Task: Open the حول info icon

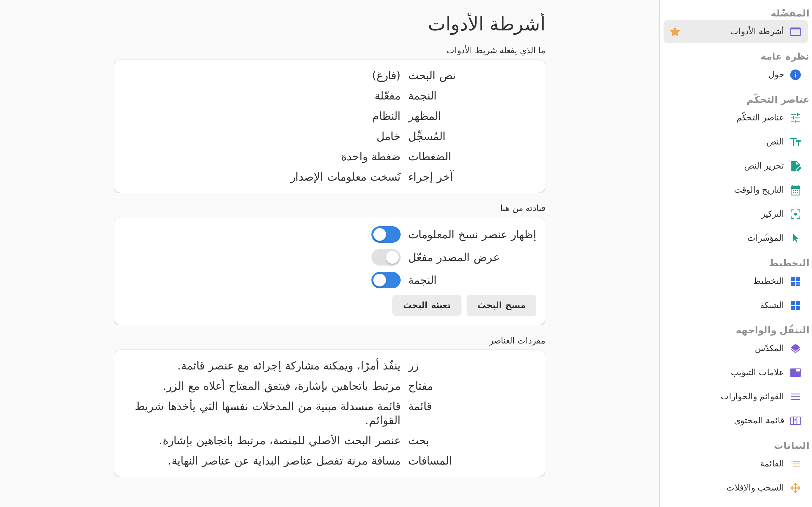Action: (x=795, y=75)
